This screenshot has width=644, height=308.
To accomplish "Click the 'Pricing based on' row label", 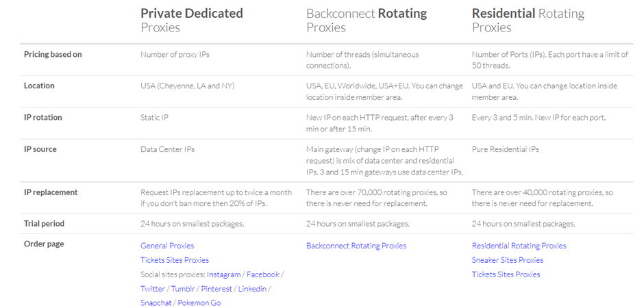I will click(53, 54).
